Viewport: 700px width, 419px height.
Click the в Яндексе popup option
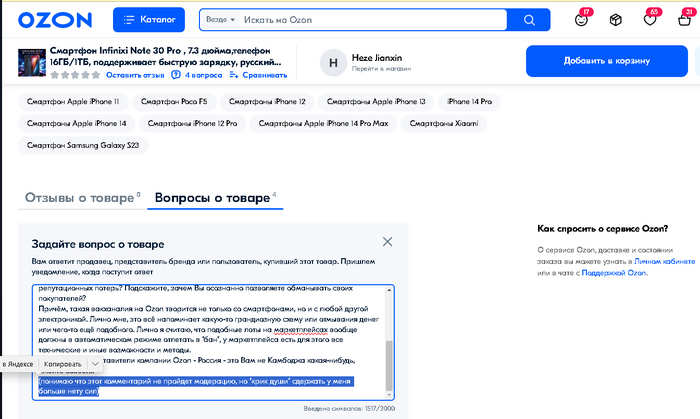(x=18, y=364)
